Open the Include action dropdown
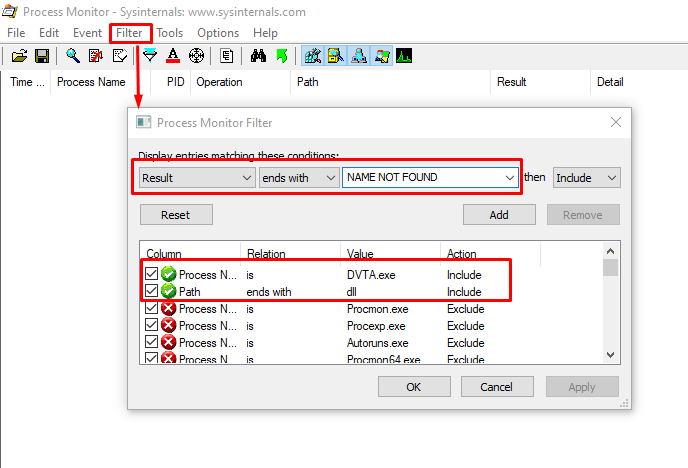Viewport: 688px width, 468px height. pyautogui.click(x=587, y=178)
